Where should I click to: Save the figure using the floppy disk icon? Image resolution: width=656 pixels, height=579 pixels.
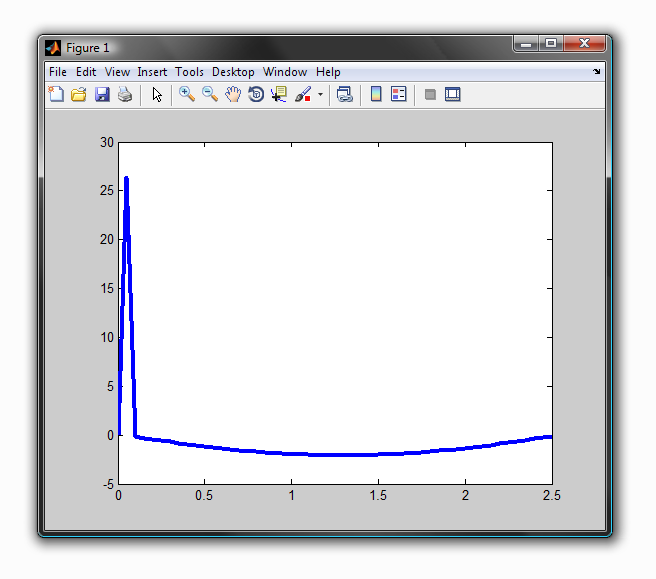102,95
